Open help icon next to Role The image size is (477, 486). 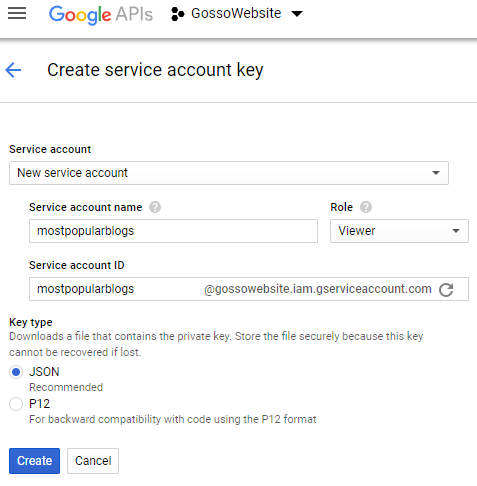(x=366, y=207)
